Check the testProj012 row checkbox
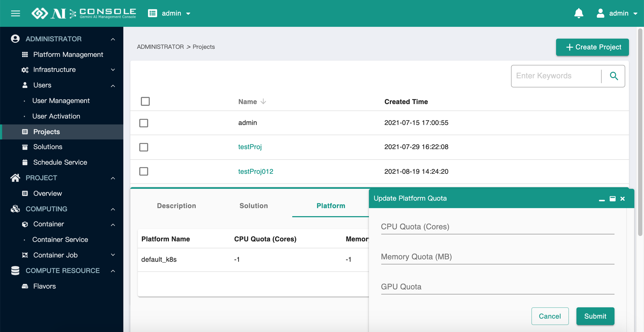644x332 pixels. coord(144,171)
